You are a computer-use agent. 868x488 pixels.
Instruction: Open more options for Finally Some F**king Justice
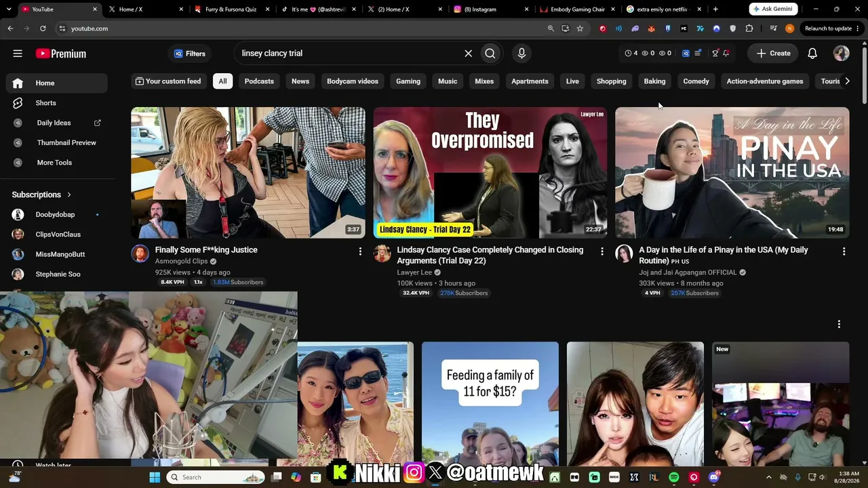coord(360,251)
